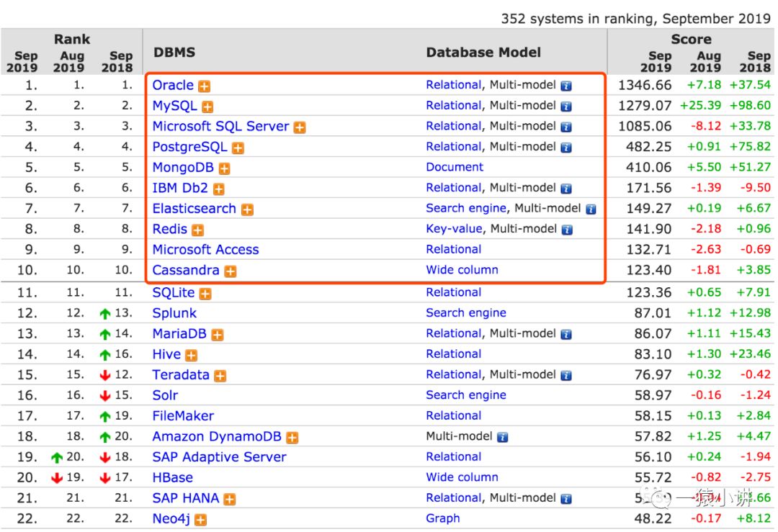778x532 pixels.
Task: Click the Document model link for MongoDB
Action: (455, 167)
